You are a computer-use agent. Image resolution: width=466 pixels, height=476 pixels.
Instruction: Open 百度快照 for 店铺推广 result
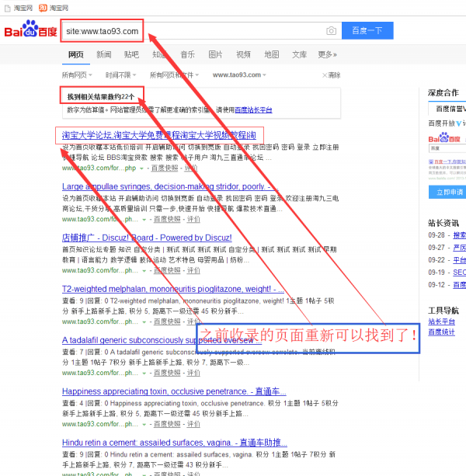coord(167,270)
